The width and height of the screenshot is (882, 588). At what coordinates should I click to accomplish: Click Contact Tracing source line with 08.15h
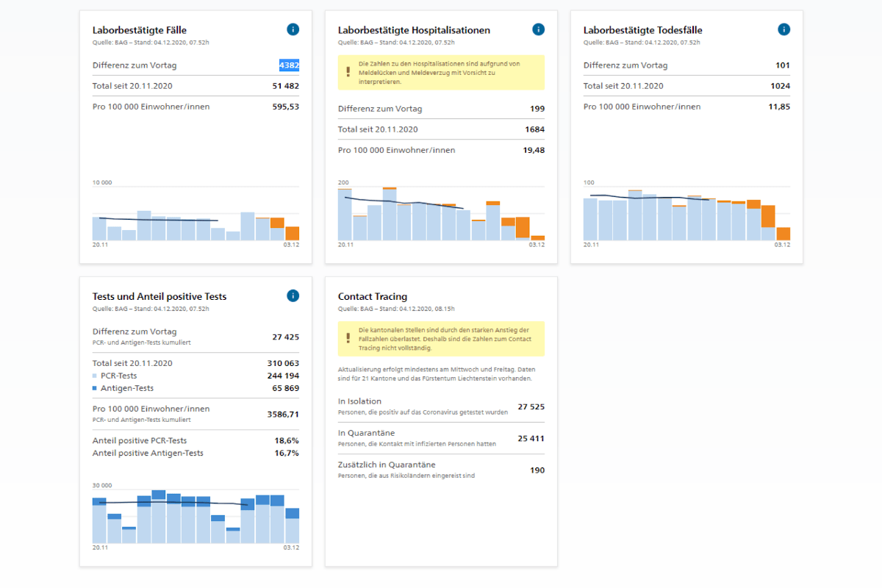pos(396,308)
